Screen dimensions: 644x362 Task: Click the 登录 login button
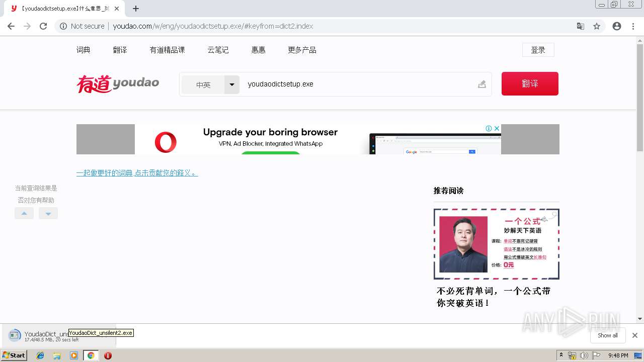[x=538, y=50]
